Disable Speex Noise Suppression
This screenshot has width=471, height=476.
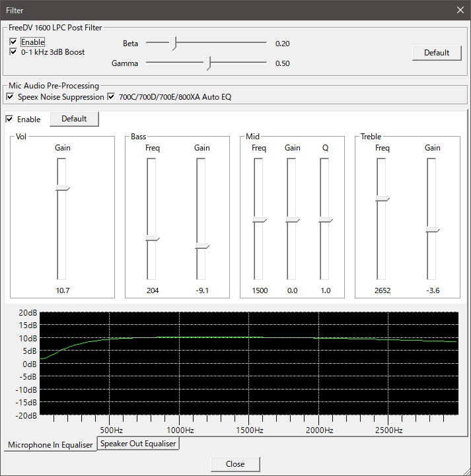10,97
